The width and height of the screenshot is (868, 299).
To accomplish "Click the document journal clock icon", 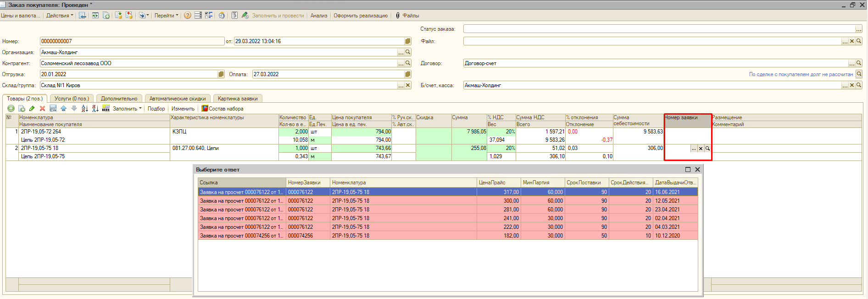I will [222, 15].
